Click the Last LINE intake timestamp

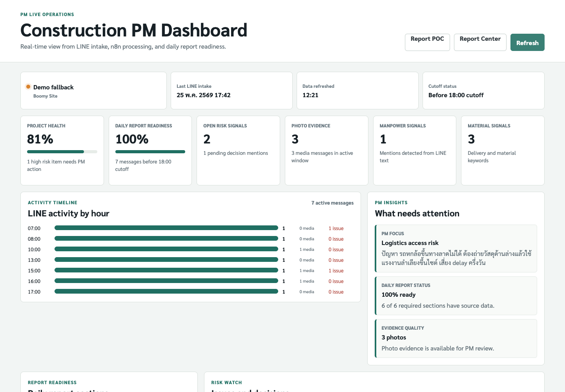[204, 95]
